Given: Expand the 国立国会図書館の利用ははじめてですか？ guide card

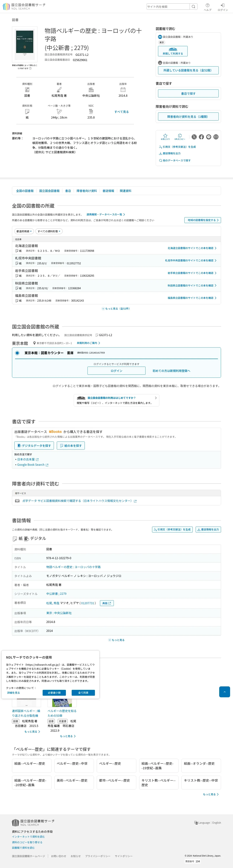Looking at the screenshot, I should pos(116,400).
